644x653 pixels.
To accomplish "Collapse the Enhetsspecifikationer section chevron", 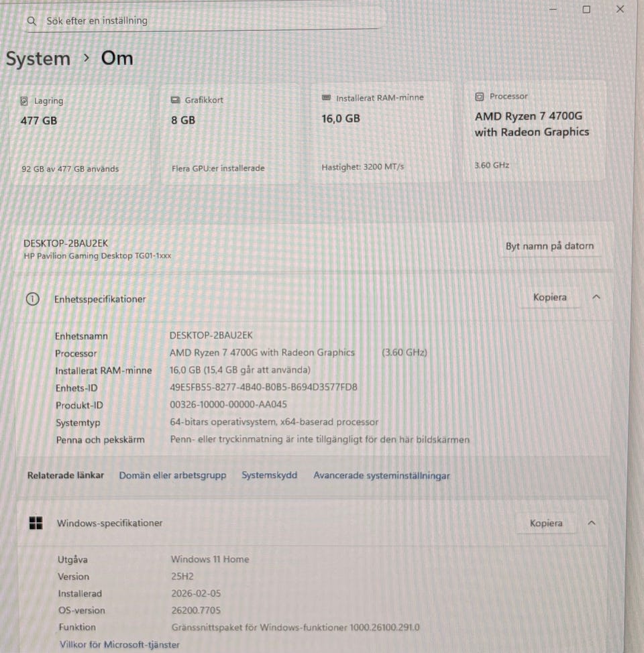I will 596,297.
